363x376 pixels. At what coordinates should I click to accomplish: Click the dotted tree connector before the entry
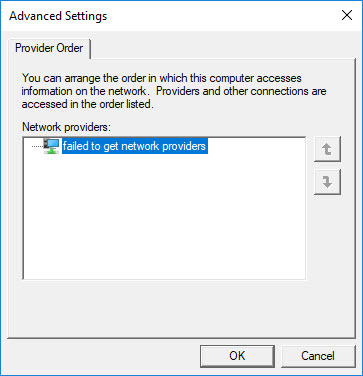pos(37,146)
